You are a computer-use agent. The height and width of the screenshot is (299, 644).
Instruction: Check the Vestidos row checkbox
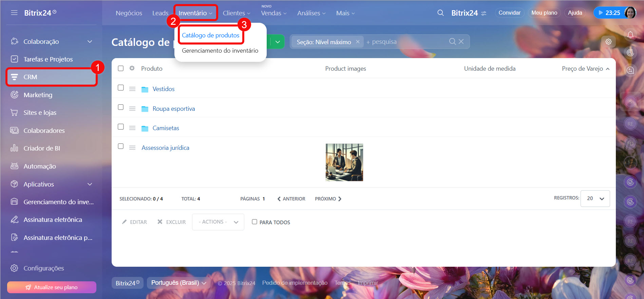(120, 88)
